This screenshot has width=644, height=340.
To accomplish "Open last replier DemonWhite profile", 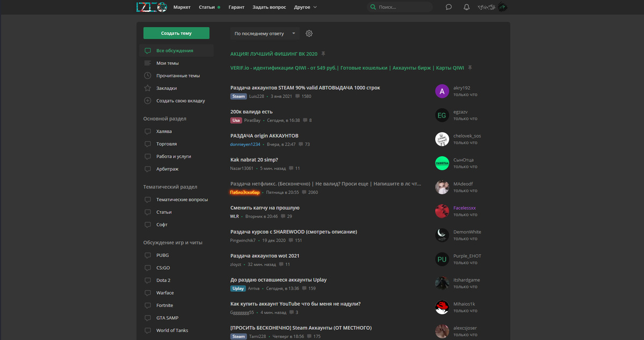I will [467, 232].
